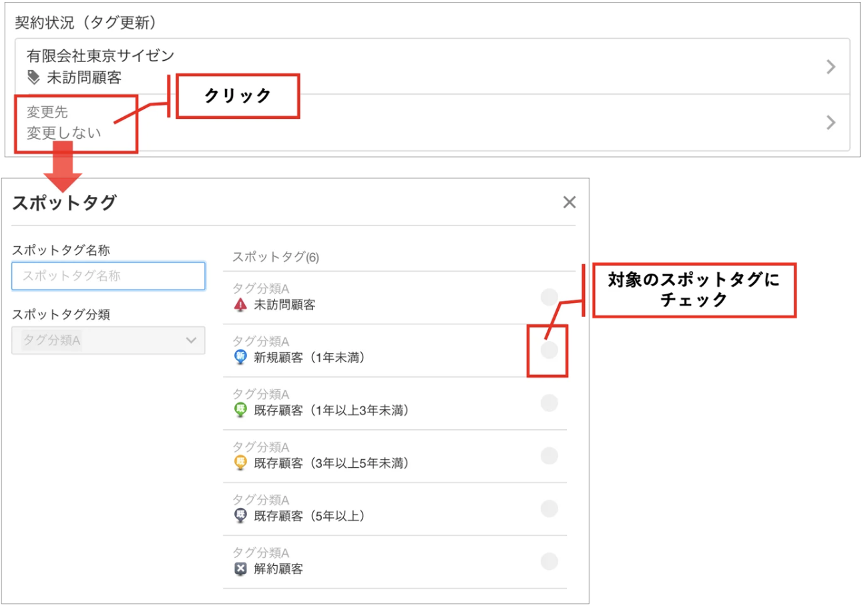Click the 既存顧客（3年以上5年未満） row text
The image size is (868, 610).
pyautogui.click(x=331, y=463)
